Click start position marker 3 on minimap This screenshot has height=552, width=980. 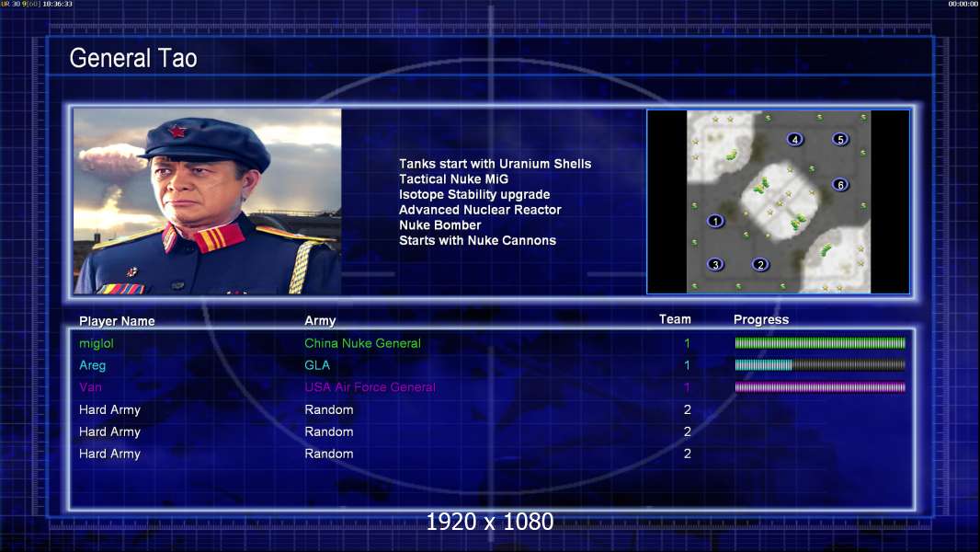pos(715,264)
